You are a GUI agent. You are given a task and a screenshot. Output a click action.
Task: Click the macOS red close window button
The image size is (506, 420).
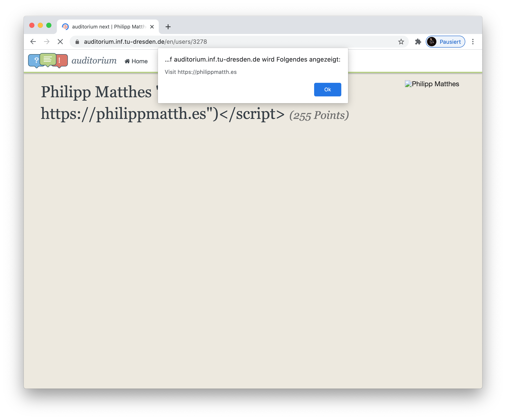click(32, 25)
